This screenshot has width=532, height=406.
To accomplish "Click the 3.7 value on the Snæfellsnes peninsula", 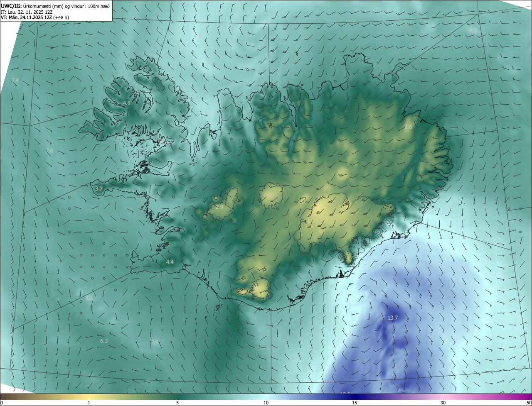I will coord(99,189).
